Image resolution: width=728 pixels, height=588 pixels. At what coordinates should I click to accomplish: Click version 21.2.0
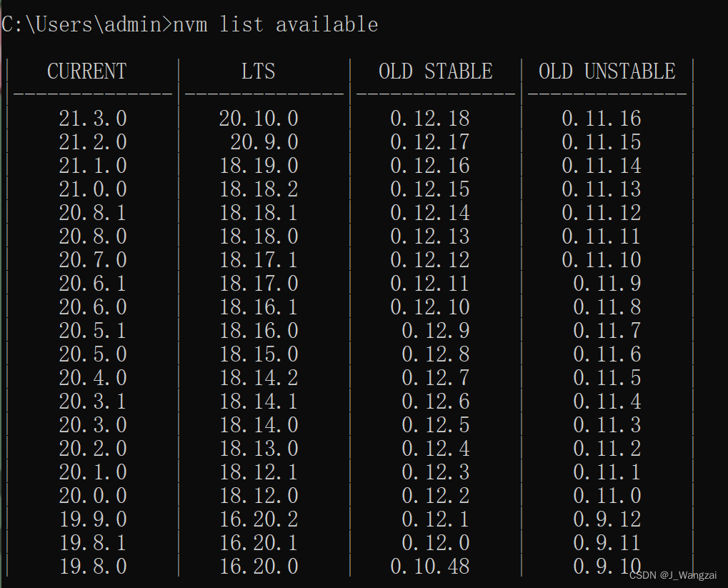[93, 142]
